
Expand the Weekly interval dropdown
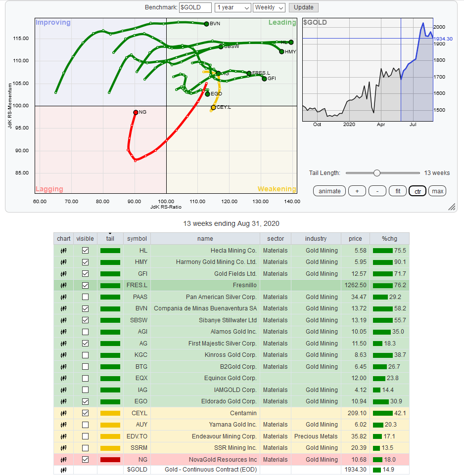[x=269, y=7]
